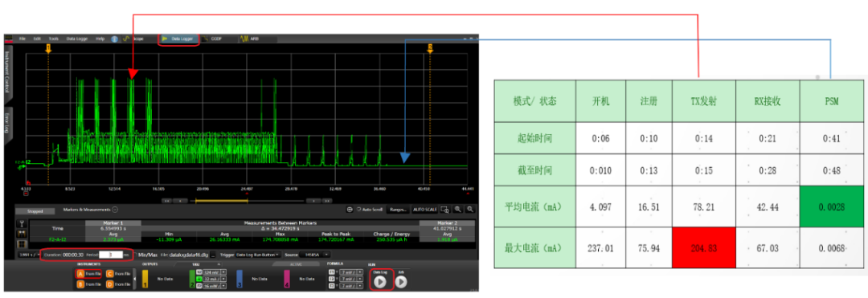868x298 pixels.
Task: Click the file browse (...) button
Action: 213,255
